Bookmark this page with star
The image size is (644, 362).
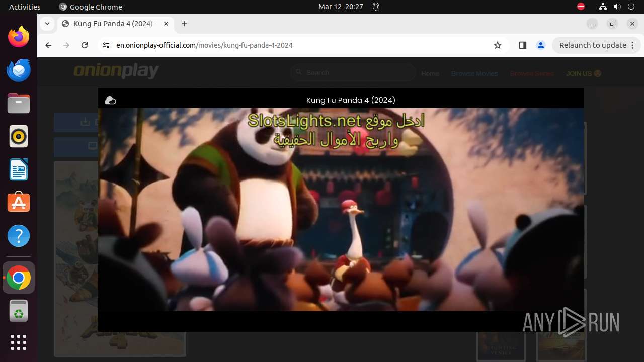498,45
